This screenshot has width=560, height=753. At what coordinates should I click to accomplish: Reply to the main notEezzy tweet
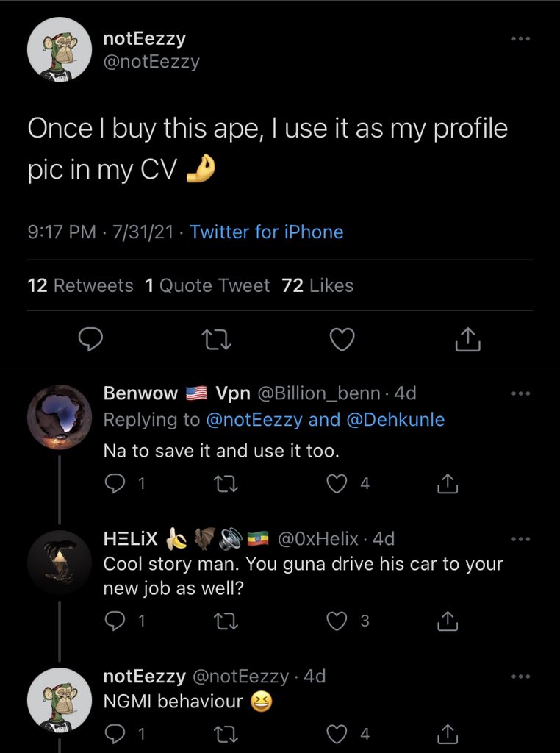(x=90, y=339)
